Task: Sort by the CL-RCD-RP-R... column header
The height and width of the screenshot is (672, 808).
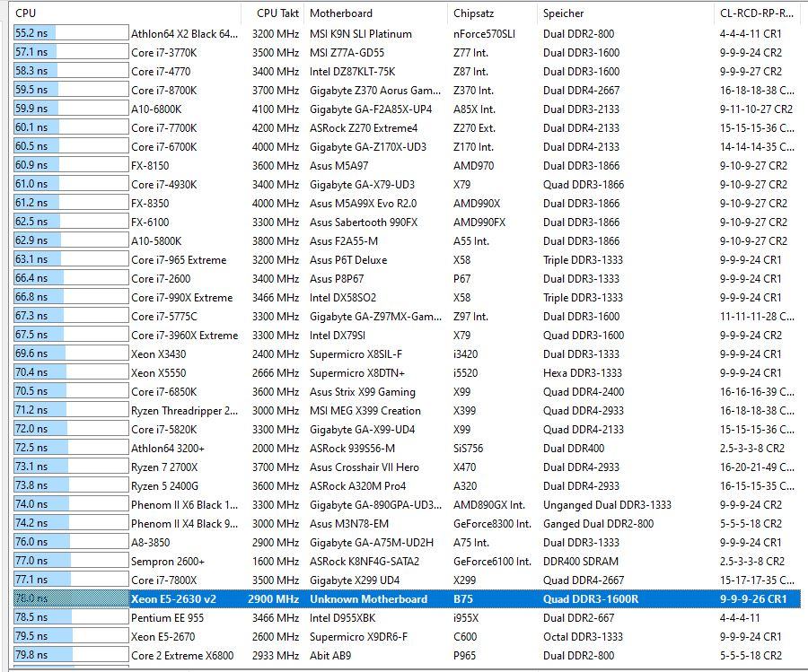Action: point(758,13)
